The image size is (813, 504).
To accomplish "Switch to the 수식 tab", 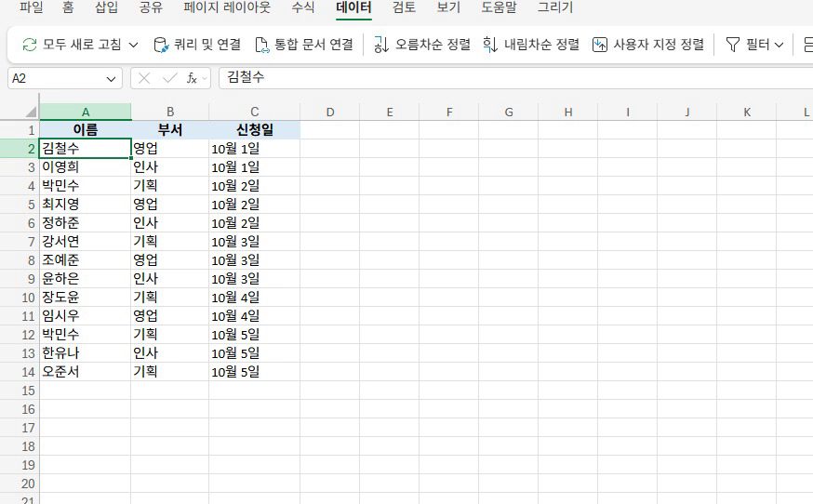I will click(303, 7).
